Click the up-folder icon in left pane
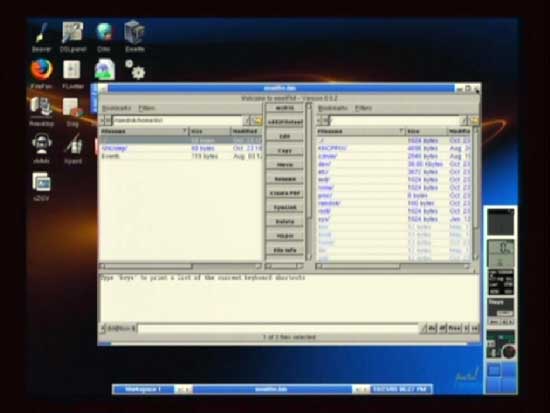550x413 pixels. [x=258, y=121]
